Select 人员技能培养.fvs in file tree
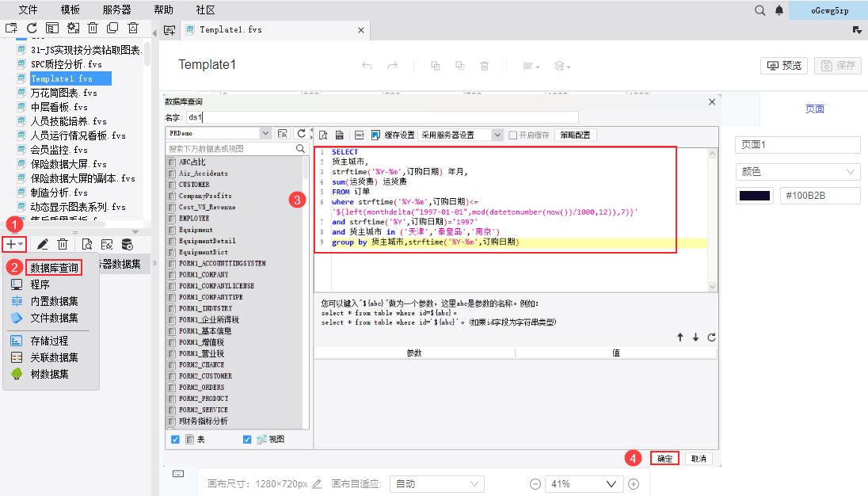The image size is (868, 496). (68, 121)
